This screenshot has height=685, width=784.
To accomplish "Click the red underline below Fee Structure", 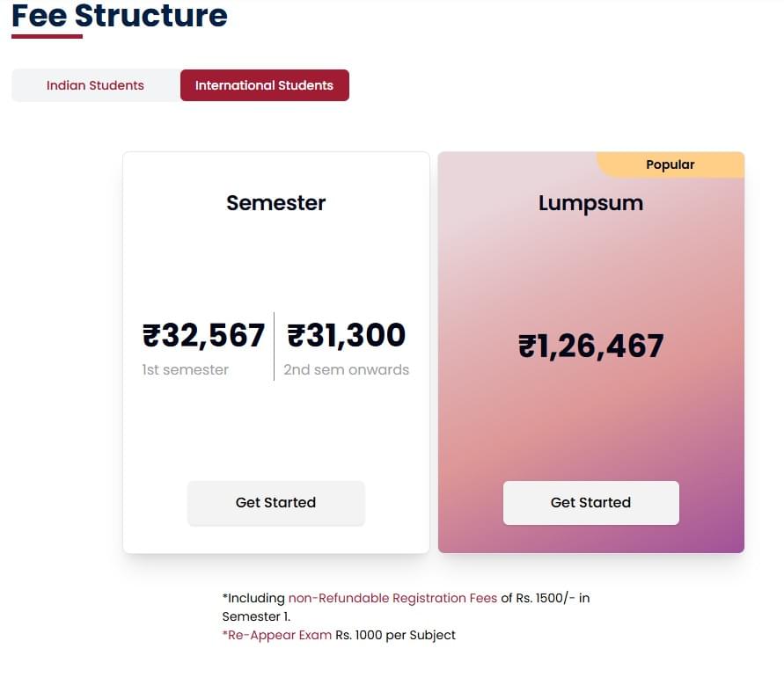I will pos(47,36).
